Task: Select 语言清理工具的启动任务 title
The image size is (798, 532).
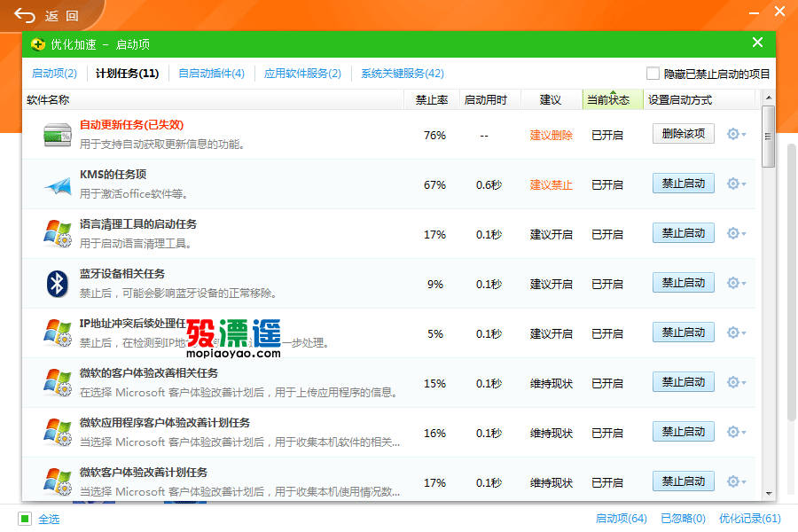Action: click(x=138, y=224)
